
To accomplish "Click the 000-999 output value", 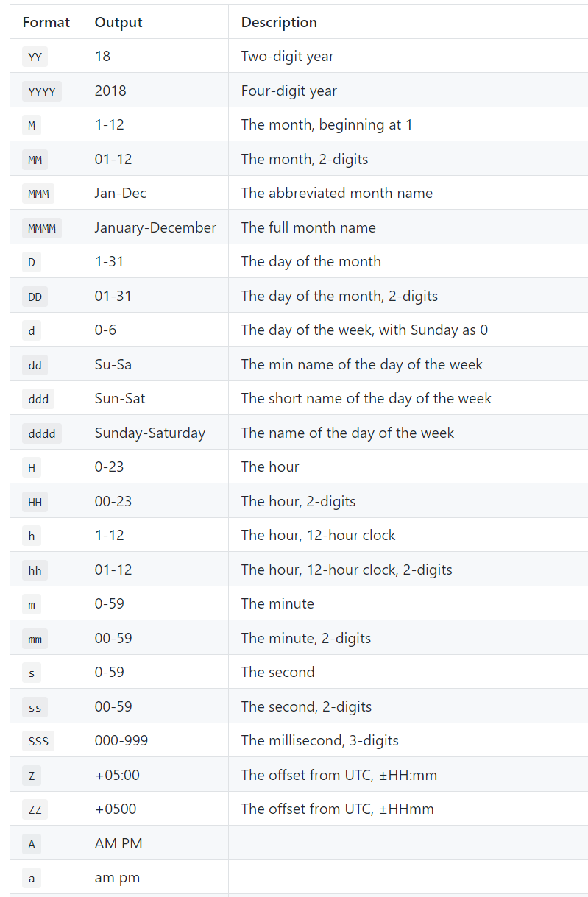I will [121, 740].
